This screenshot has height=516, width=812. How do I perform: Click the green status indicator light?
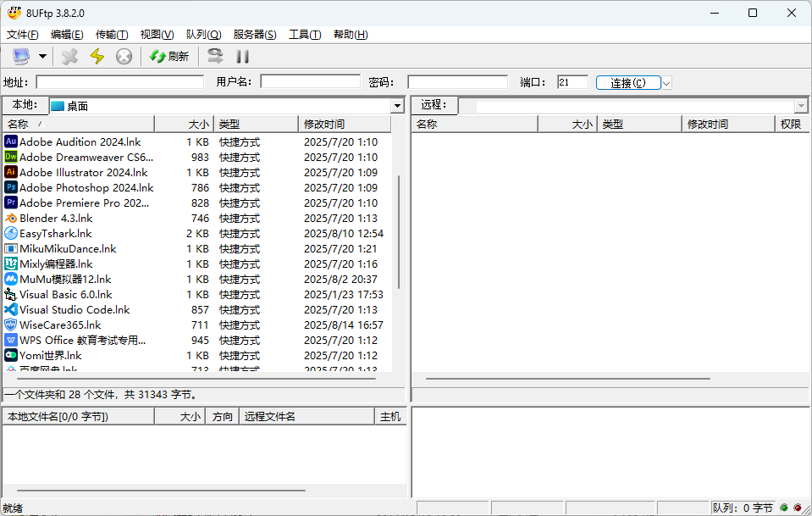coord(784,508)
